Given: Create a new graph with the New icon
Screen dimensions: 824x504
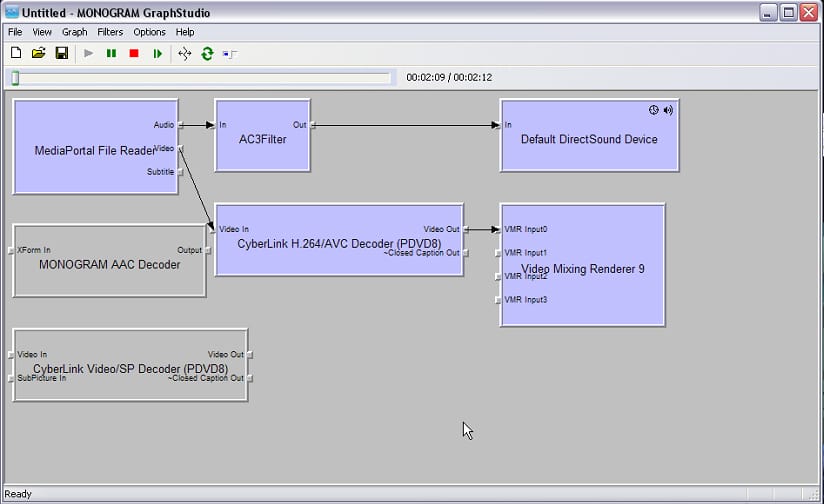Looking at the screenshot, I should [x=16, y=53].
